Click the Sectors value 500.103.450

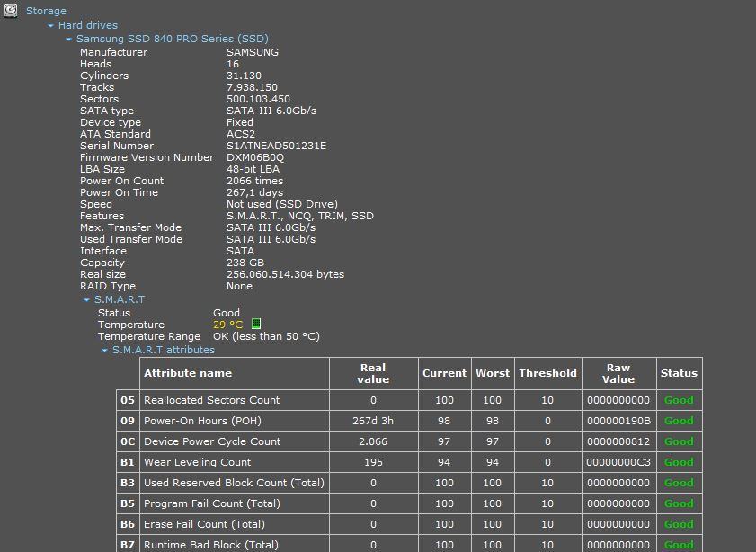258,99
